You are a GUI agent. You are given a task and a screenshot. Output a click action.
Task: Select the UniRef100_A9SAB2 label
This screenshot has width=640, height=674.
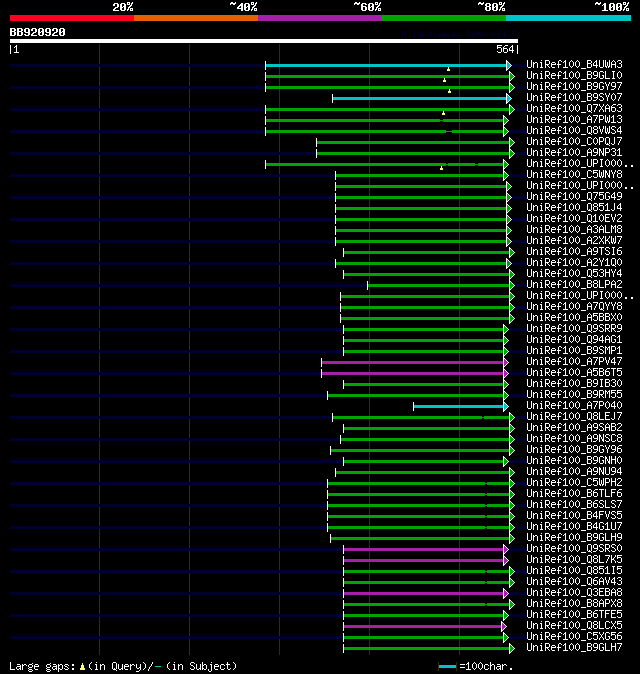pyautogui.click(x=574, y=428)
